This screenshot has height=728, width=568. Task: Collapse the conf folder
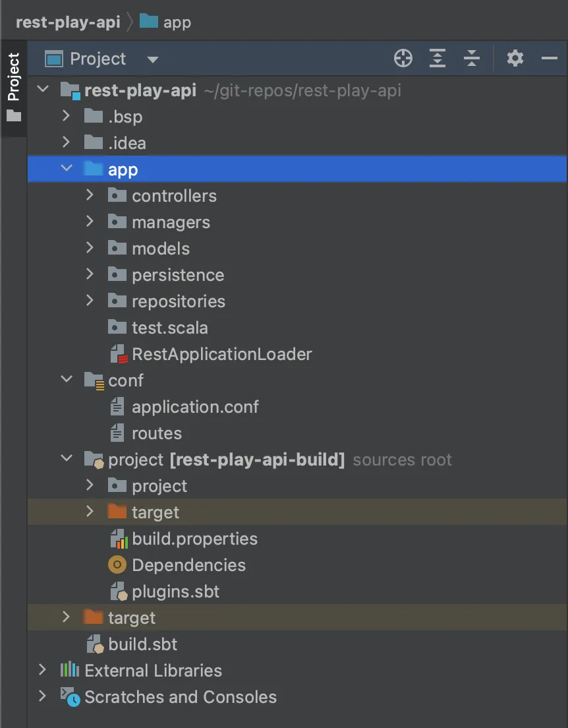pyautogui.click(x=66, y=380)
